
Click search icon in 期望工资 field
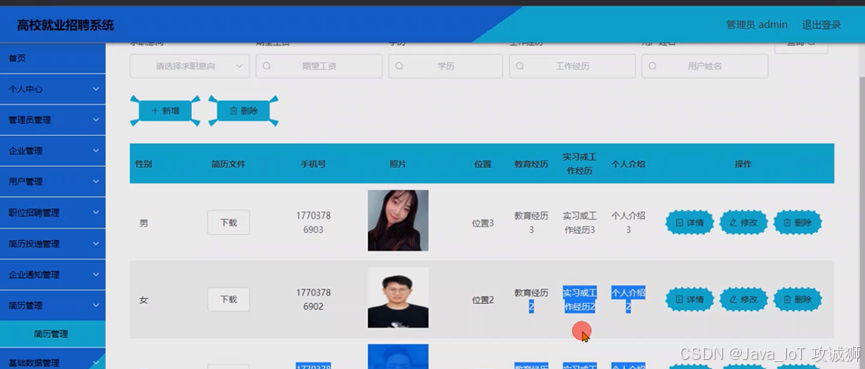(266, 66)
